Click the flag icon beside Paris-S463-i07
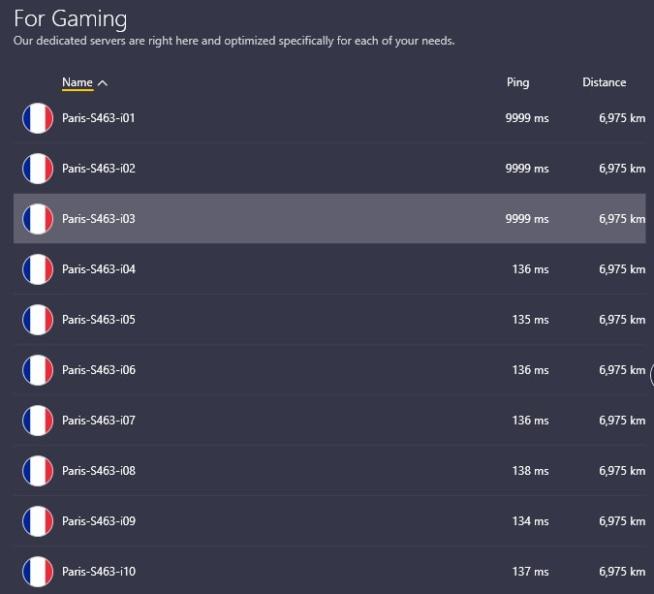Viewport: 654px width, 594px height. tap(38, 420)
